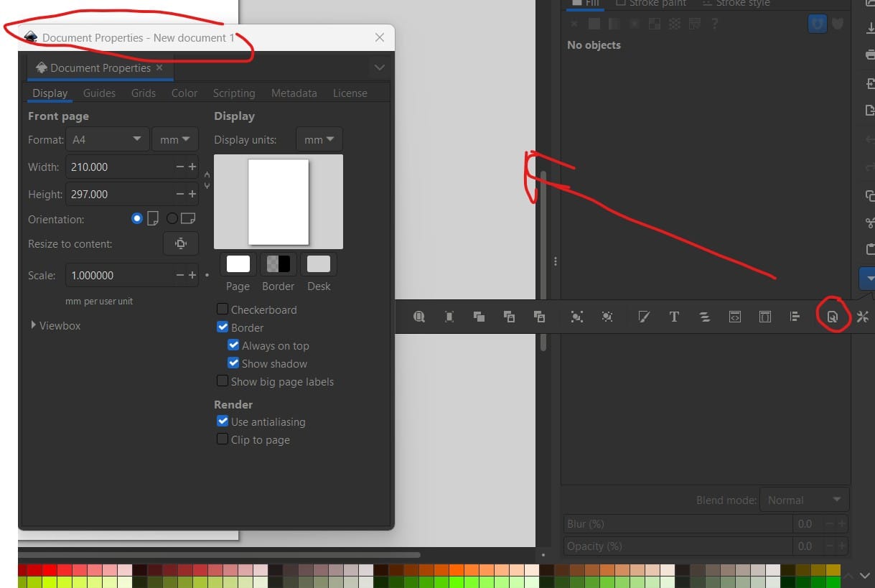The width and height of the screenshot is (875, 588).
Task: Click the Desk color swatch
Action: (319, 264)
